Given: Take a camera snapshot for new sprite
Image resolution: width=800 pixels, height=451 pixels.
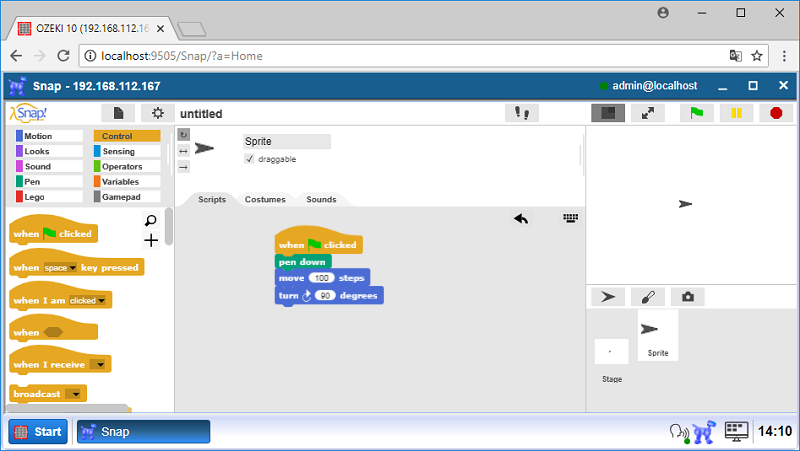Looking at the screenshot, I should click(x=688, y=297).
